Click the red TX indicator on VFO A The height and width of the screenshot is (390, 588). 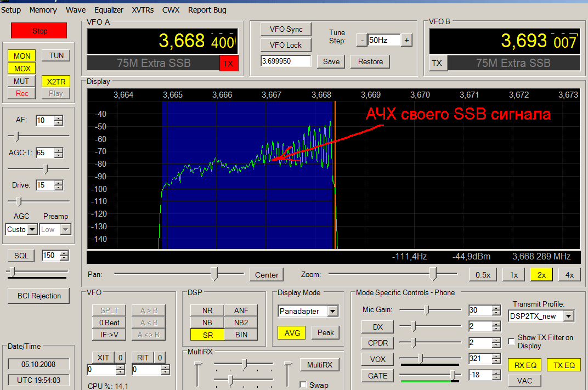(228, 64)
